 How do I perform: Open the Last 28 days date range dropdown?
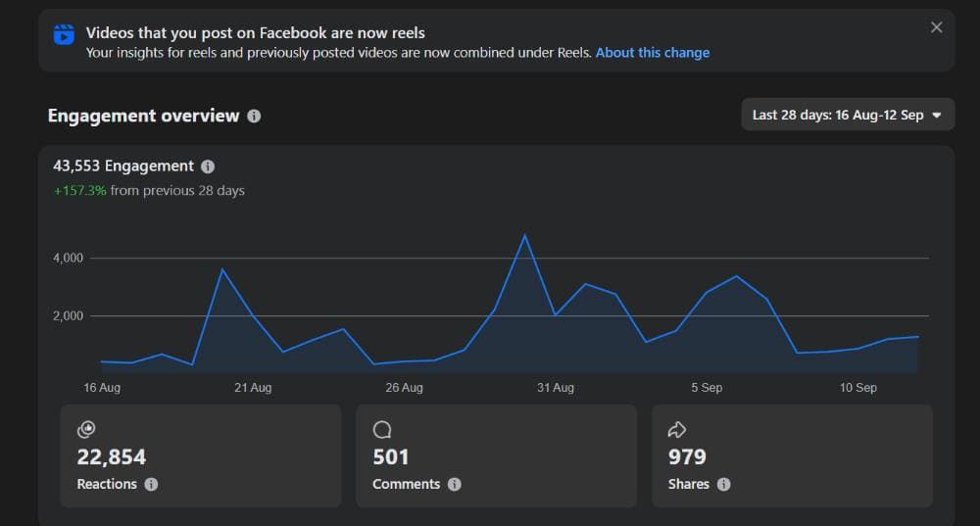coord(848,115)
